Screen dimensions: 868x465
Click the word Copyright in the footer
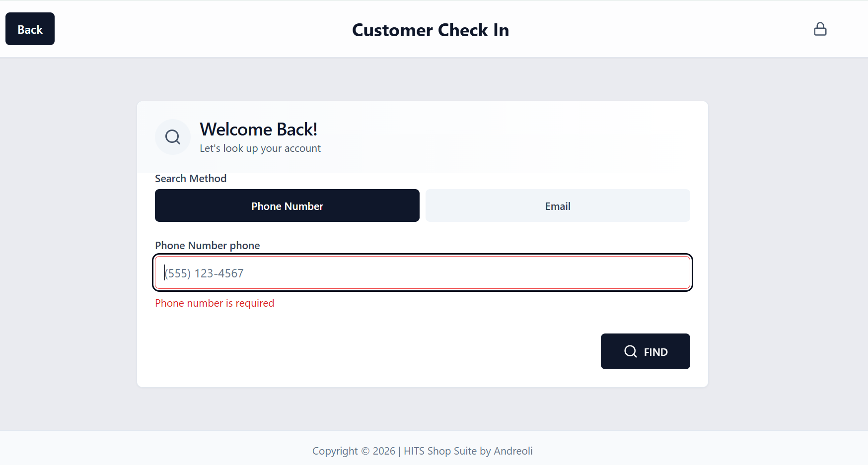pyautogui.click(x=335, y=451)
